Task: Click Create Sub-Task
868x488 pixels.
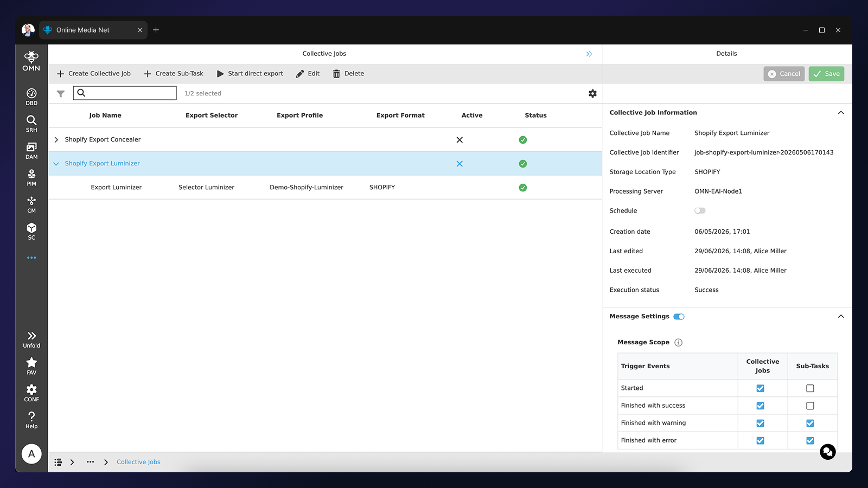Action: (174, 74)
